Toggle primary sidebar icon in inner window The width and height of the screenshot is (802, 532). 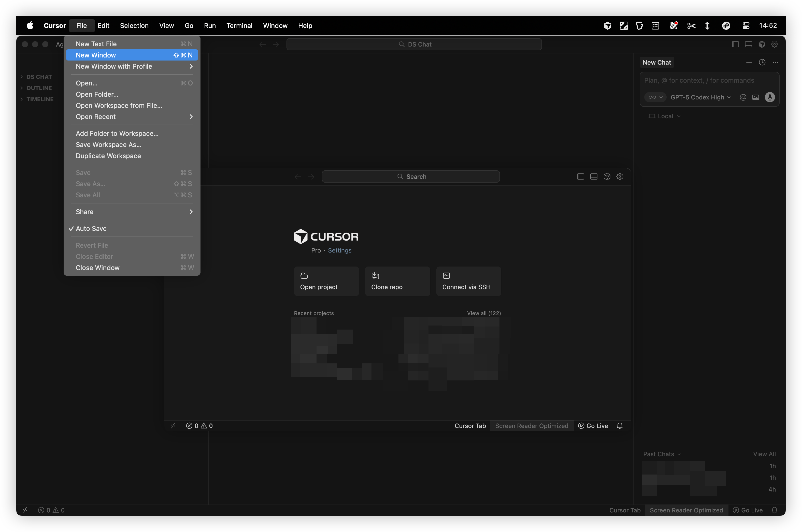point(580,176)
